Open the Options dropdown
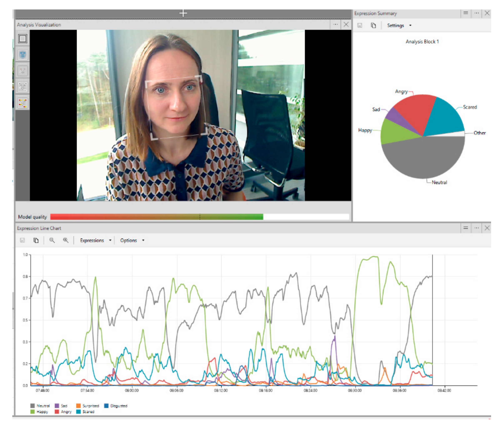The height and width of the screenshot is (427, 504). [132, 240]
